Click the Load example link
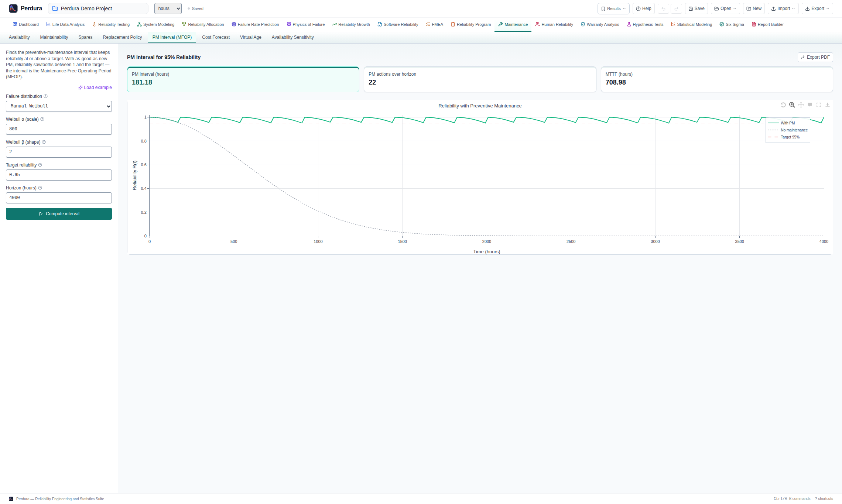Screen dimensions: 842x504 pos(95,88)
